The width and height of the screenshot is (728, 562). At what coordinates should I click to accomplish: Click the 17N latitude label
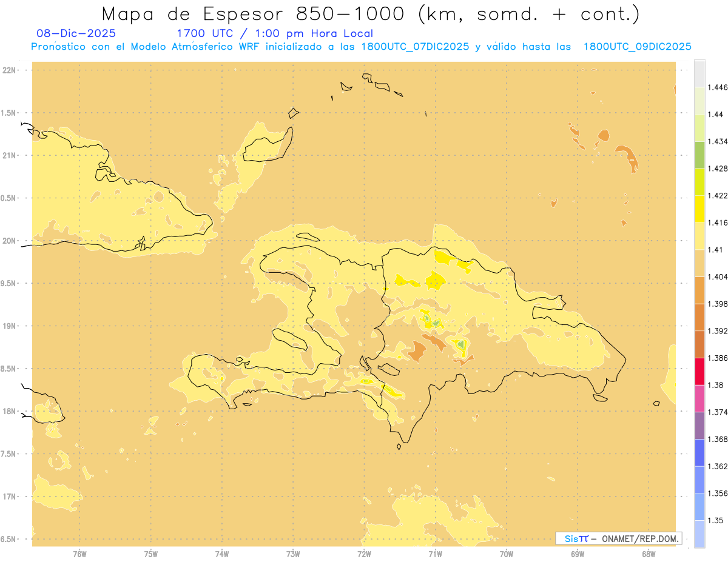tap(9, 497)
